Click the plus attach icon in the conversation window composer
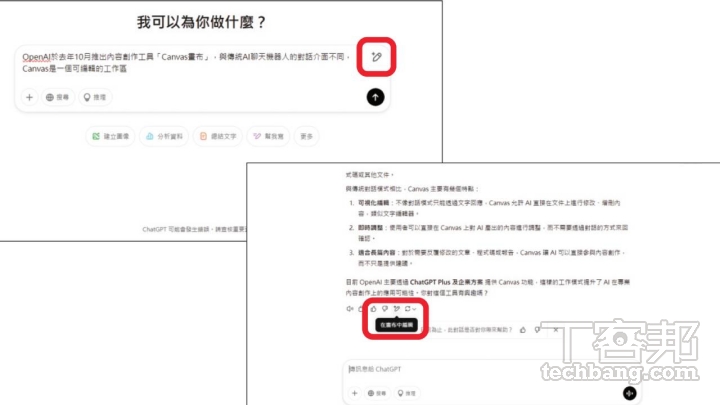Image resolution: width=720 pixels, height=405 pixels. point(354,393)
